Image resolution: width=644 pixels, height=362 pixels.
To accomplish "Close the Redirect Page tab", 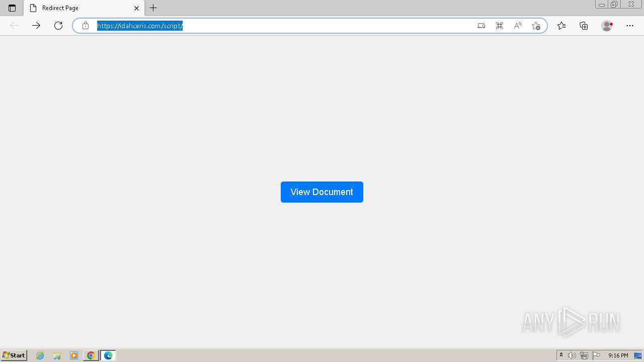I will pos(136,8).
